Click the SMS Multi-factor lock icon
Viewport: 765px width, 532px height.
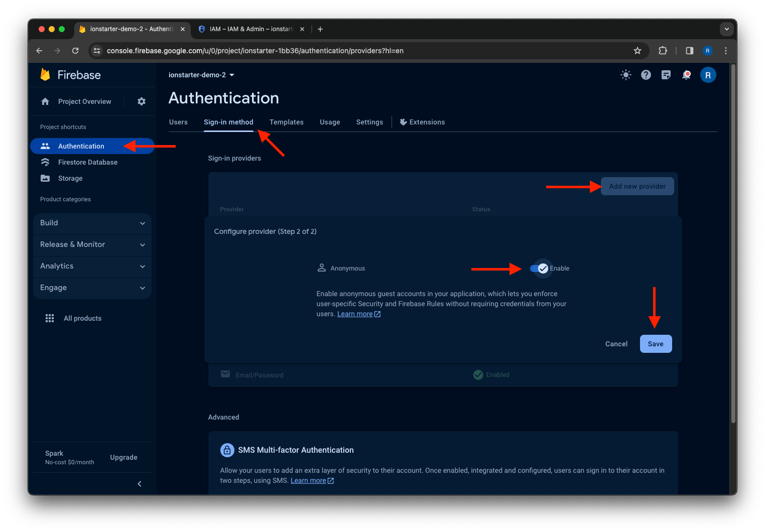pyautogui.click(x=227, y=450)
